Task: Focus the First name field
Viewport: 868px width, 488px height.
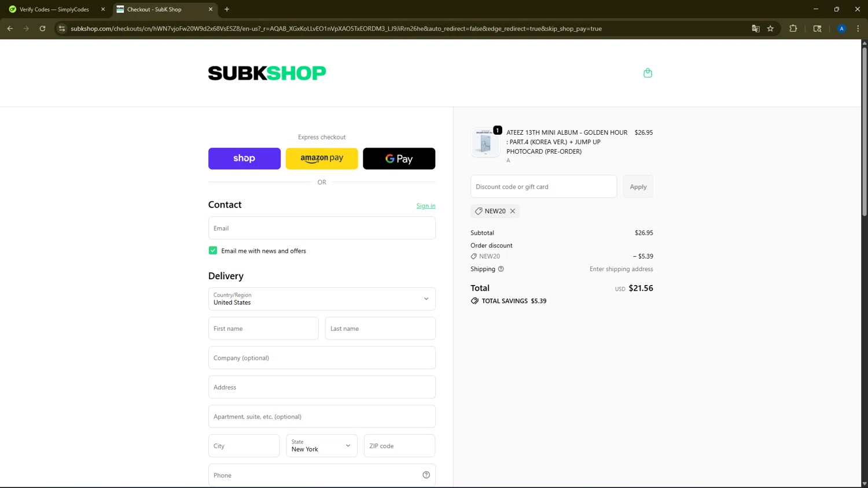Action: pos(263,328)
